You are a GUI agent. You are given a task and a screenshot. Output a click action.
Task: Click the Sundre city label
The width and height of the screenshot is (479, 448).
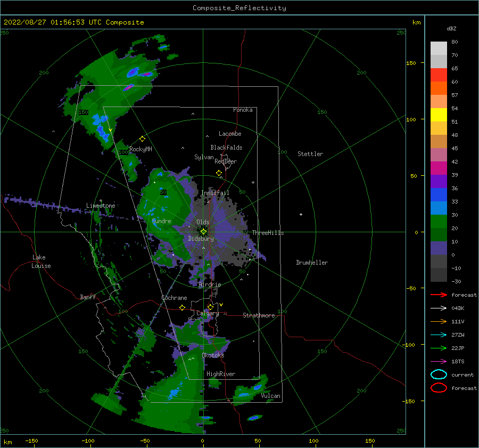162,221
